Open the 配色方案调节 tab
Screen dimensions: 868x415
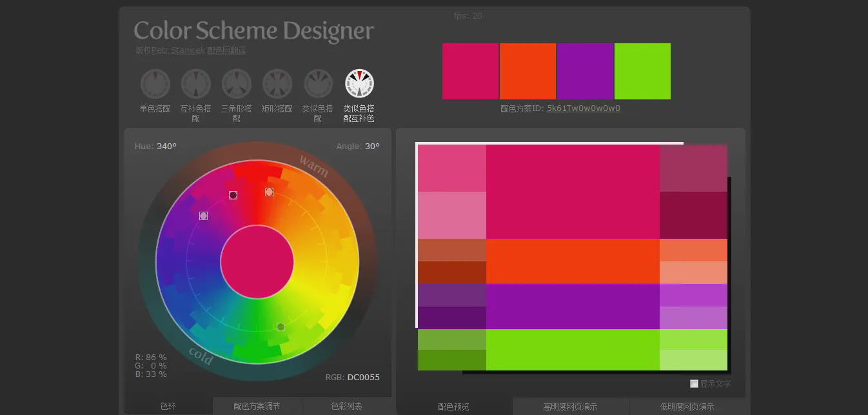(257, 406)
